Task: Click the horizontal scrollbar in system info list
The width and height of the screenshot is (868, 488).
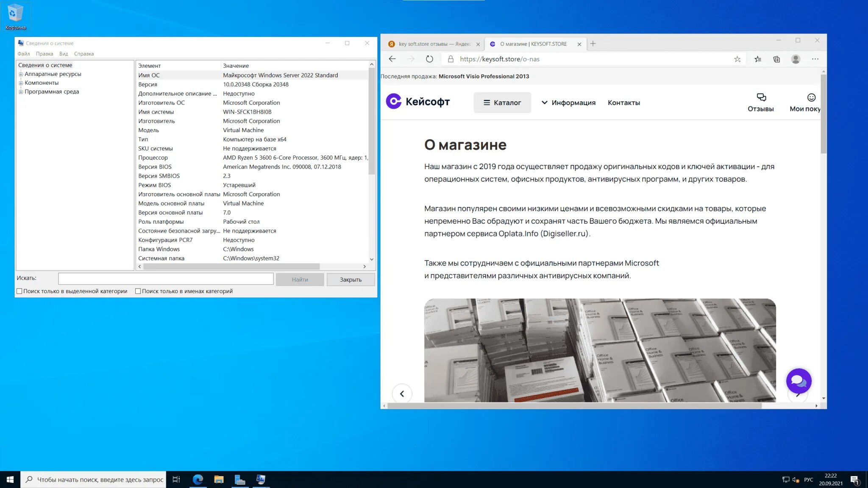Action: [x=231, y=266]
